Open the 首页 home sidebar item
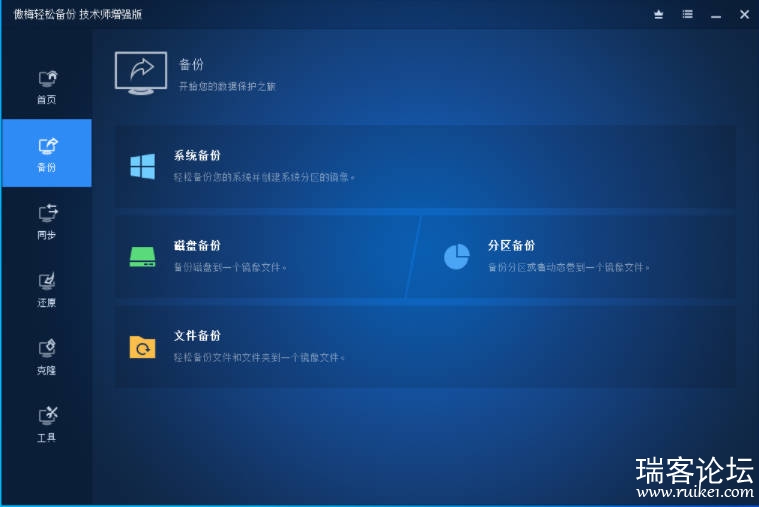This screenshot has width=759, height=507. point(47,87)
